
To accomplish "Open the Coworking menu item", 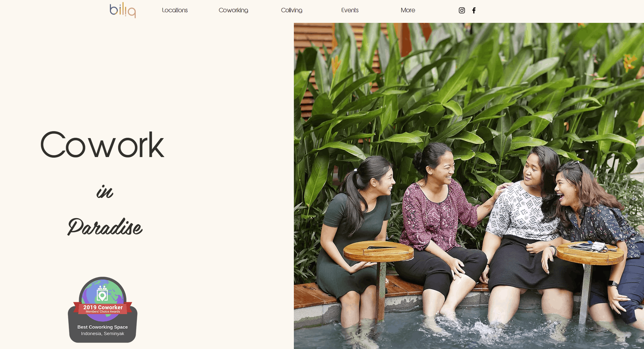I will click(233, 10).
